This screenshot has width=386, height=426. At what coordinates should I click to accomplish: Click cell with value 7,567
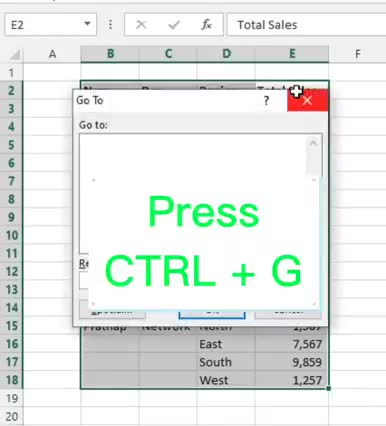[x=292, y=344]
